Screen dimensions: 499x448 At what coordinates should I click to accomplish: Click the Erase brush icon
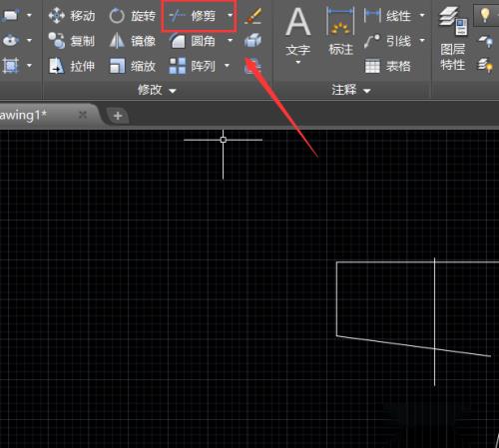pyautogui.click(x=253, y=16)
